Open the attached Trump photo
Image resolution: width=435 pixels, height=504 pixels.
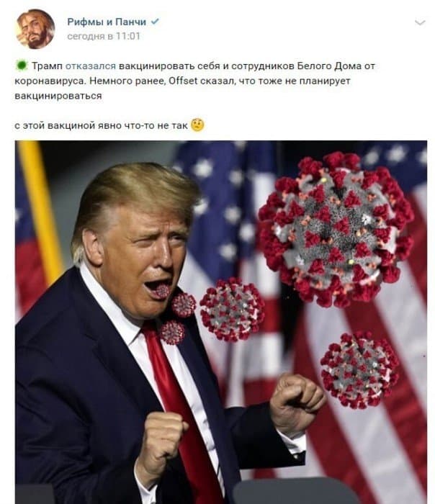(221, 322)
